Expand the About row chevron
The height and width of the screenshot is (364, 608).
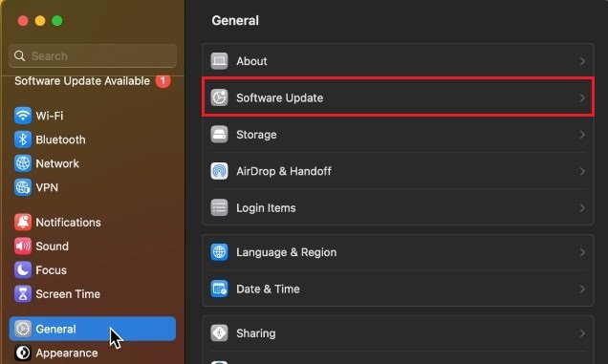point(582,61)
